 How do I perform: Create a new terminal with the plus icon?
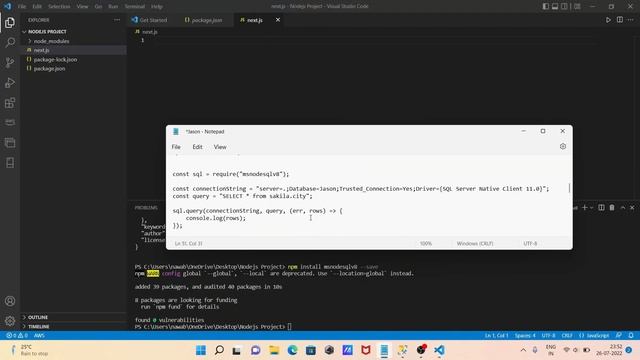click(x=584, y=207)
